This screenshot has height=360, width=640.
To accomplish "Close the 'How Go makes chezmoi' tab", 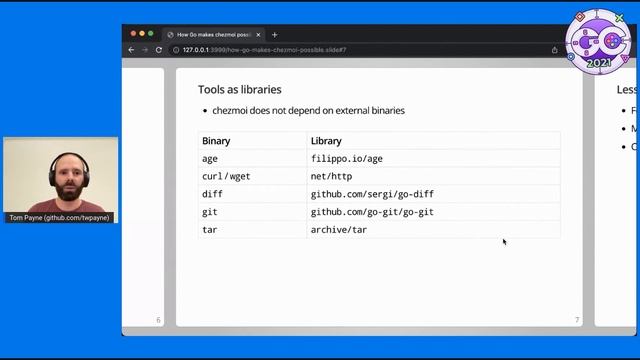I will click(258, 35).
